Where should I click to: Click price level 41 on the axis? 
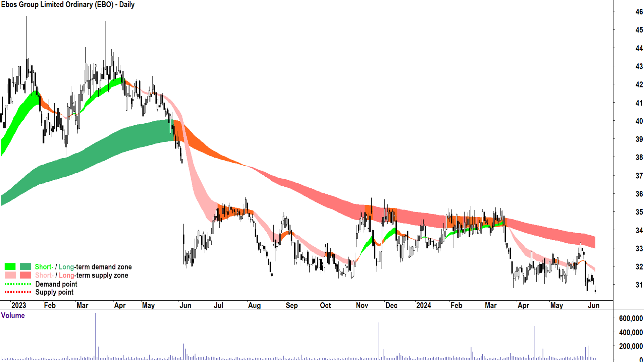coord(639,103)
